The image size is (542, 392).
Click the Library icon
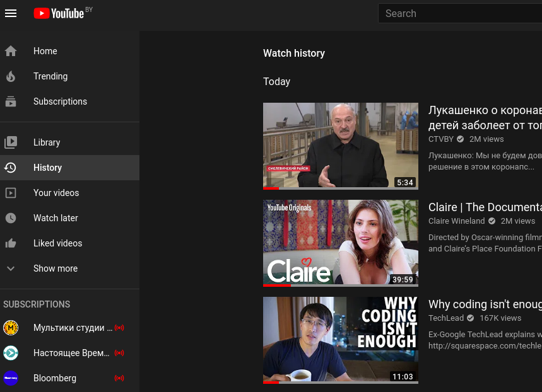point(11,142)
